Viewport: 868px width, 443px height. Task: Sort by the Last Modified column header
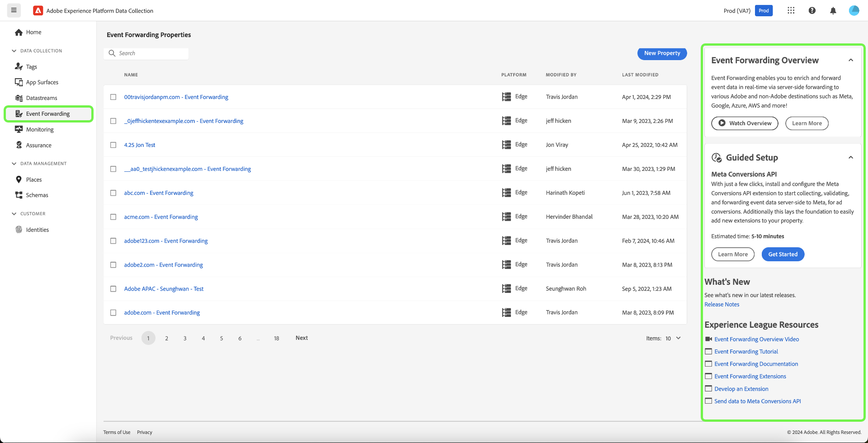tap(640, 75)
